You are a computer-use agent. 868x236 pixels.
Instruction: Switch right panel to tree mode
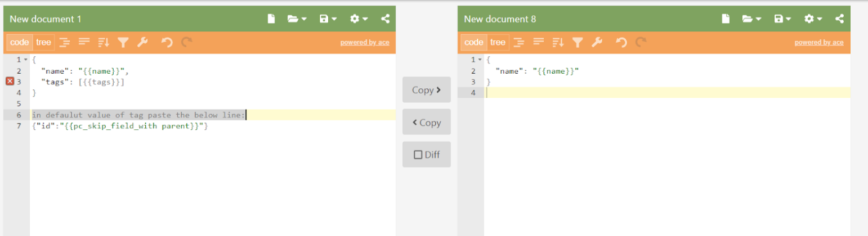pyautogui.click(x=498, y=42)
